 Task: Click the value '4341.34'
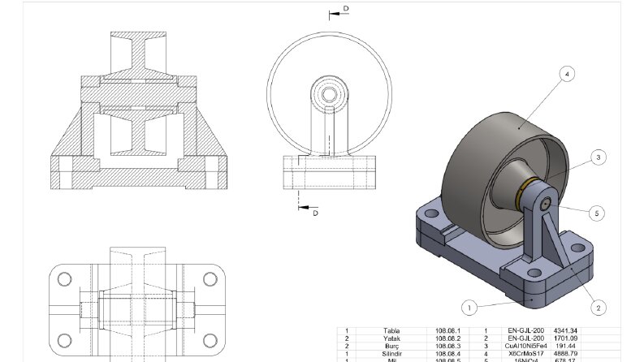click(x=565, y=330)
